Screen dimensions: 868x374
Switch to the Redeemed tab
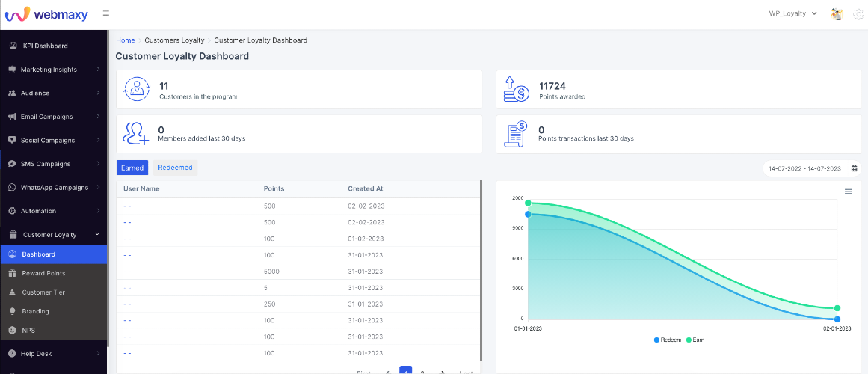tap(175, 168)
